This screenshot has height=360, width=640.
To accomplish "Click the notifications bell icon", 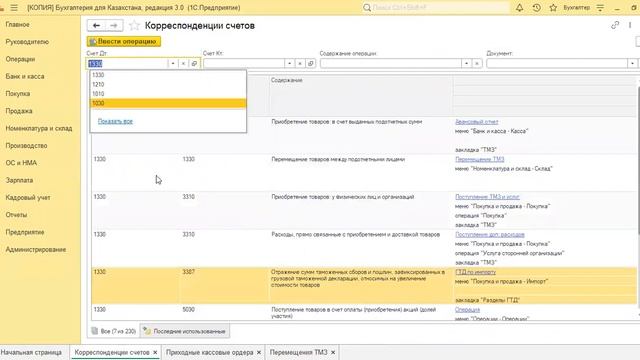I will pyautogui.click(x=519, y=8).
